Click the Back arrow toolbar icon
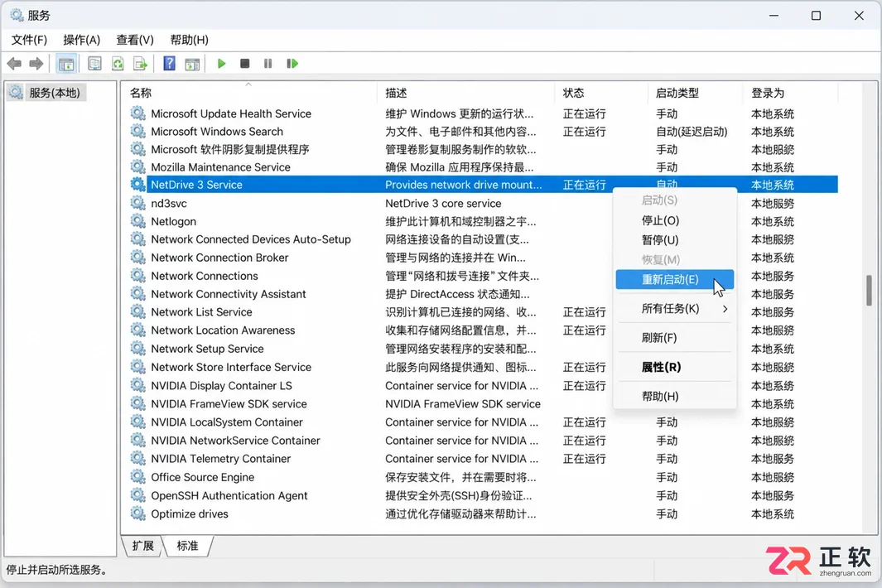This screenshot has width=882, height=588. 15,64
